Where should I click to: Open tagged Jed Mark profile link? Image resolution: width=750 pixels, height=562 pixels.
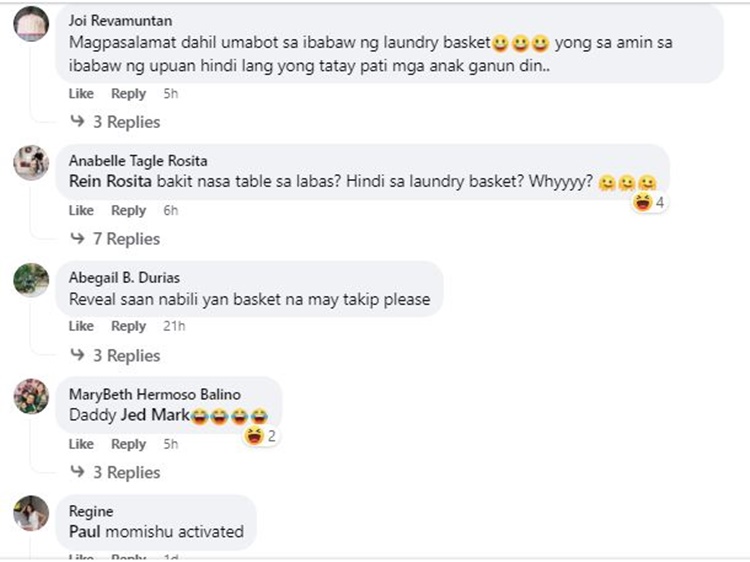tap(156, 414)
